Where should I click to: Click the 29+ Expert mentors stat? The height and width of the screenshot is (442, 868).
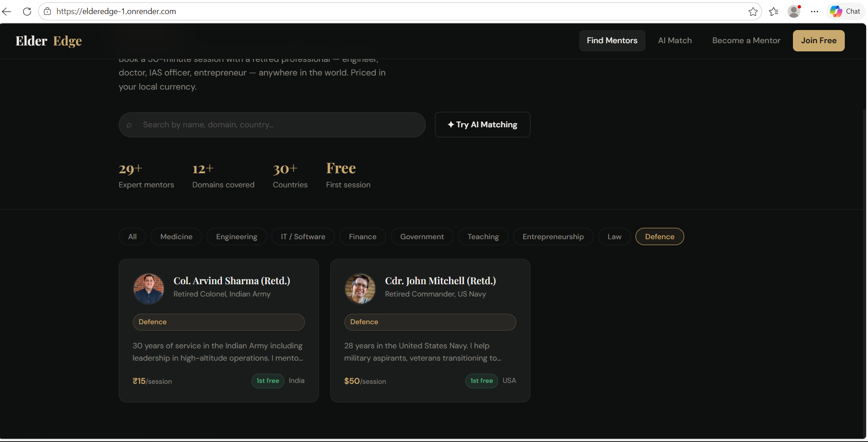pos(146,176)
